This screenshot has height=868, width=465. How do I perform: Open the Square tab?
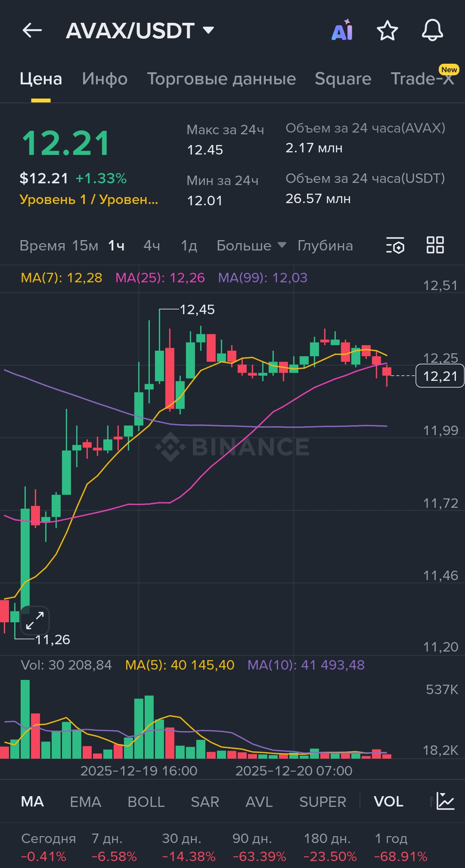tap(343, 79)
